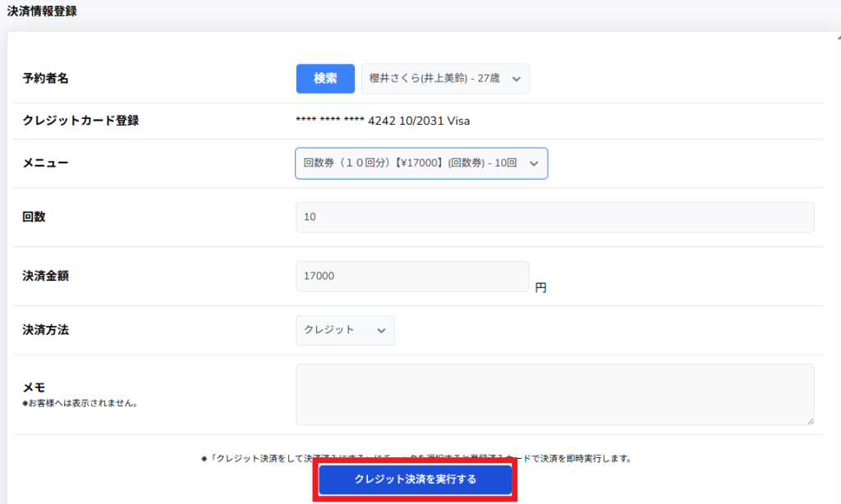
Task: Click the arrow icon in 回数券 menu box
Action: (534, 164)
